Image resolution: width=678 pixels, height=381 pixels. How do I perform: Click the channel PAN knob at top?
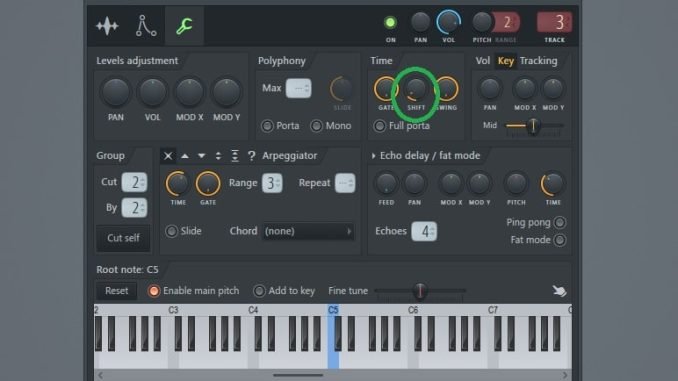coord(420,22)
